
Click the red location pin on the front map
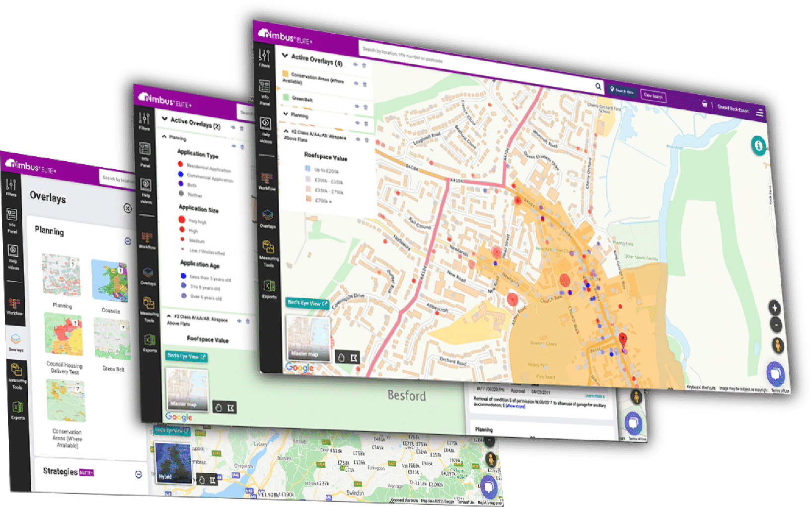(x=623, y=341)
